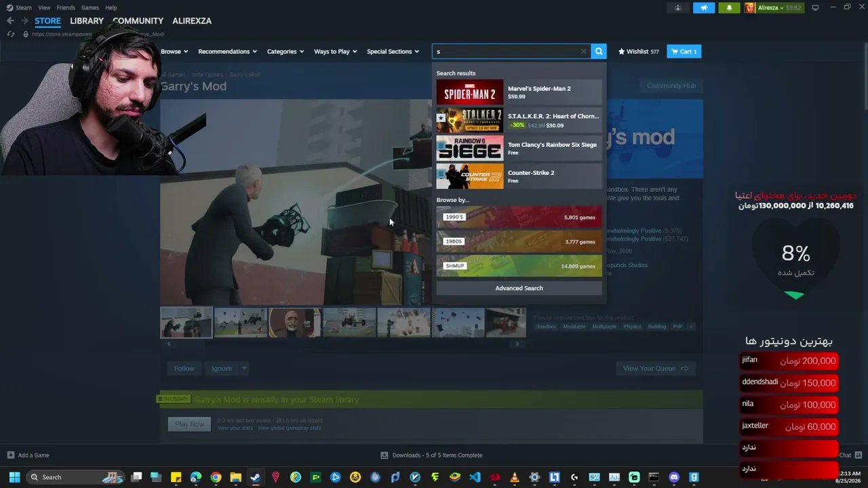Click View Your Queue button
868x488 pixels.
656,369
